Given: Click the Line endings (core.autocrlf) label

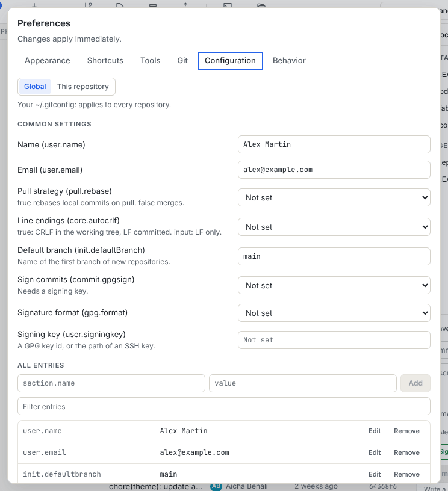Looking at the screenshot, I should point(69,220).
